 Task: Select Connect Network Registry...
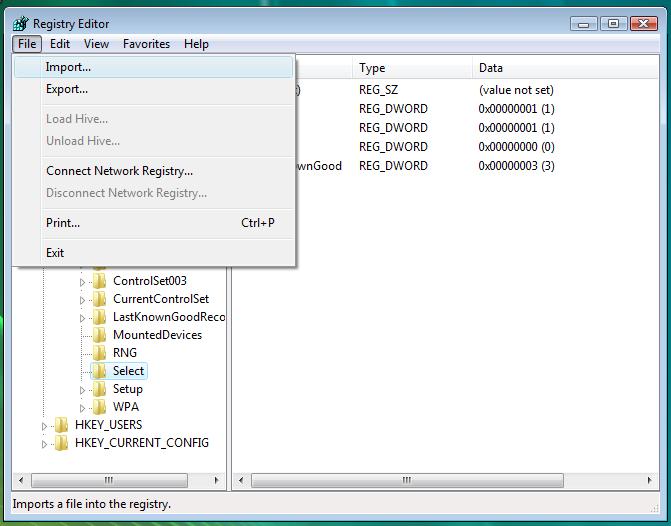[154, 171]
